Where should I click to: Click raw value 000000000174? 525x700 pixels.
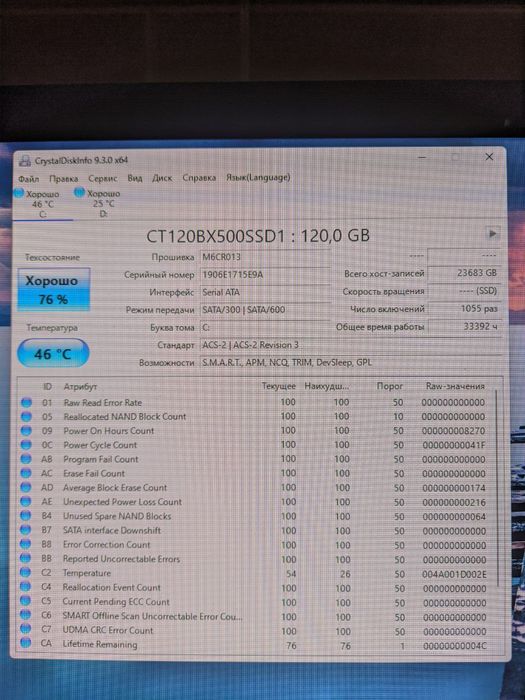click(x=454, y=488)
